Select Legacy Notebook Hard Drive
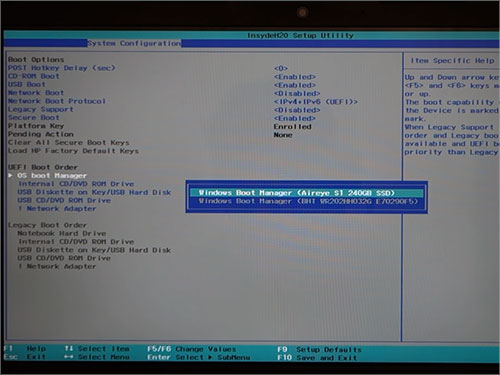 [x=62, y=234]
